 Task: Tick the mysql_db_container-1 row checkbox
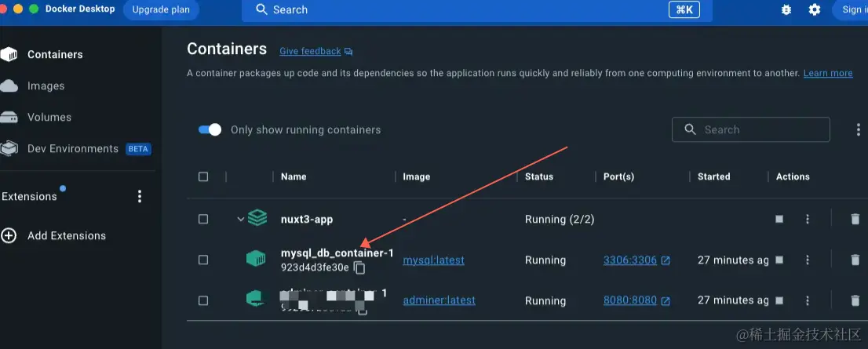point(203,260)
